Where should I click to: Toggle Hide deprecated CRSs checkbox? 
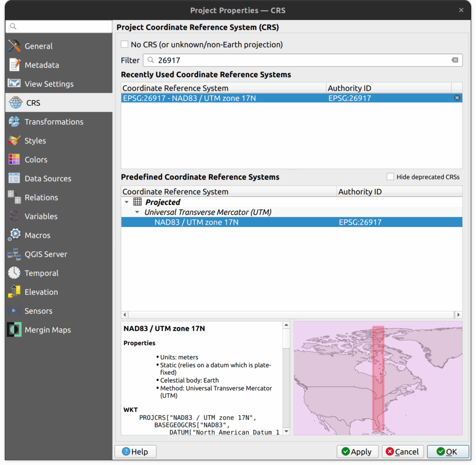coord(390,177)
